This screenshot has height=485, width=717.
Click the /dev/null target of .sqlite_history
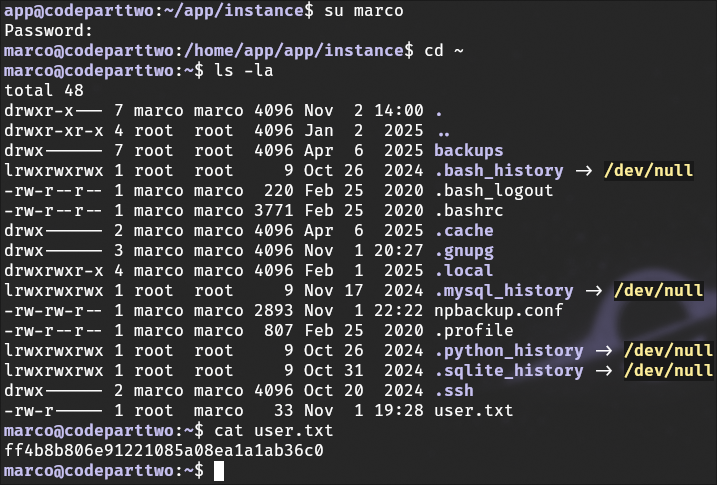[x=668, y=370]
